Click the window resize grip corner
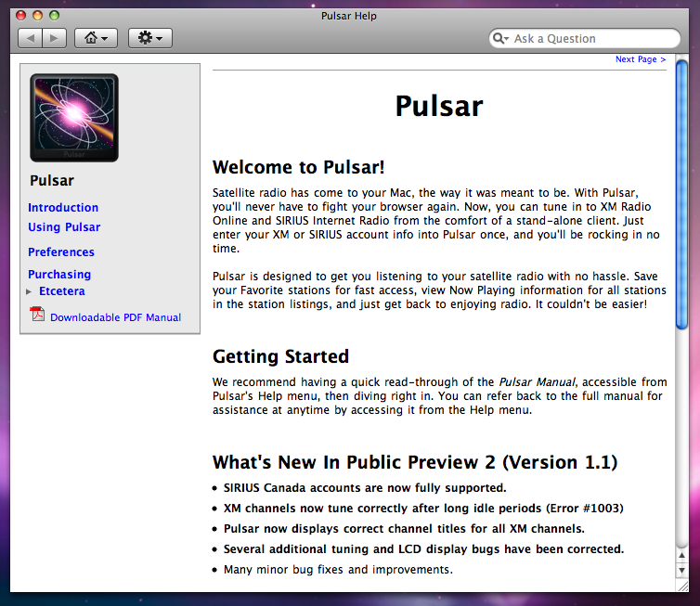The height and width of the screenshot is (606, 700). [x=682, y=586]
